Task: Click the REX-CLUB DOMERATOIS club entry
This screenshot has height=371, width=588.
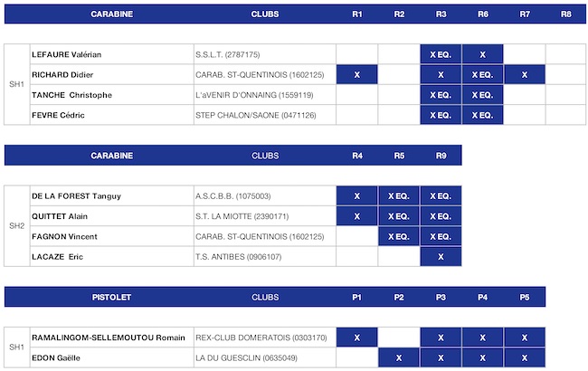Action: click(261, 338)
